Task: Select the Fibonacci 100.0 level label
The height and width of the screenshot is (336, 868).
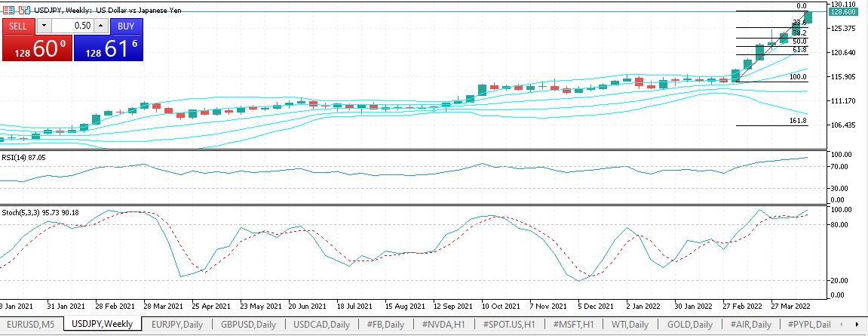Action: coord(798,77)
